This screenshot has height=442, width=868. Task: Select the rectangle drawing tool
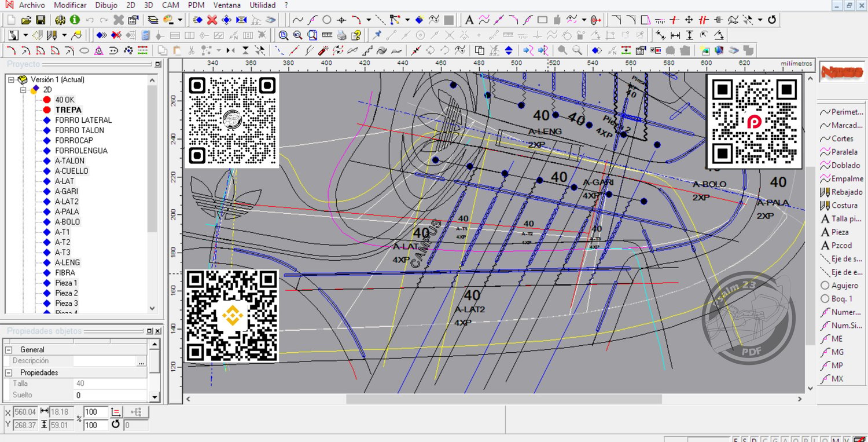542,20
